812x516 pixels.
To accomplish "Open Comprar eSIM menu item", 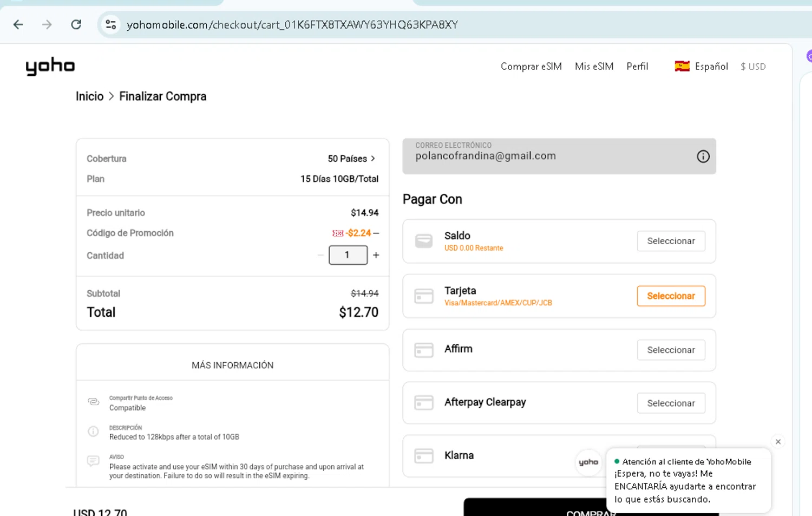I will [x=531, y=66].
